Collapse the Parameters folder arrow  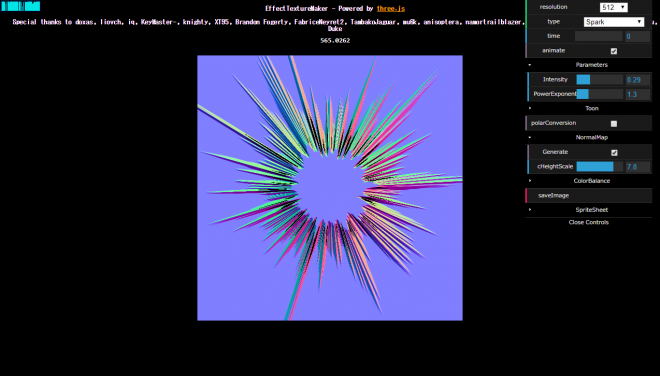530,65
